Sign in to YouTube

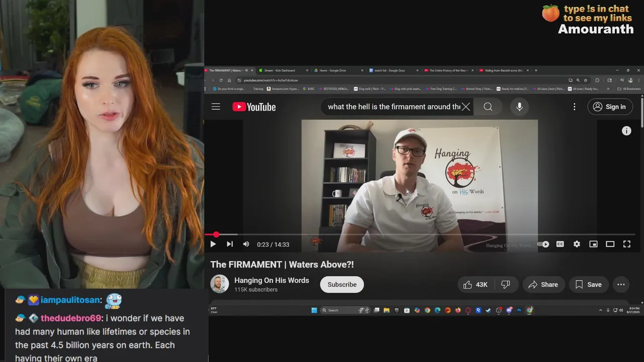609,107
